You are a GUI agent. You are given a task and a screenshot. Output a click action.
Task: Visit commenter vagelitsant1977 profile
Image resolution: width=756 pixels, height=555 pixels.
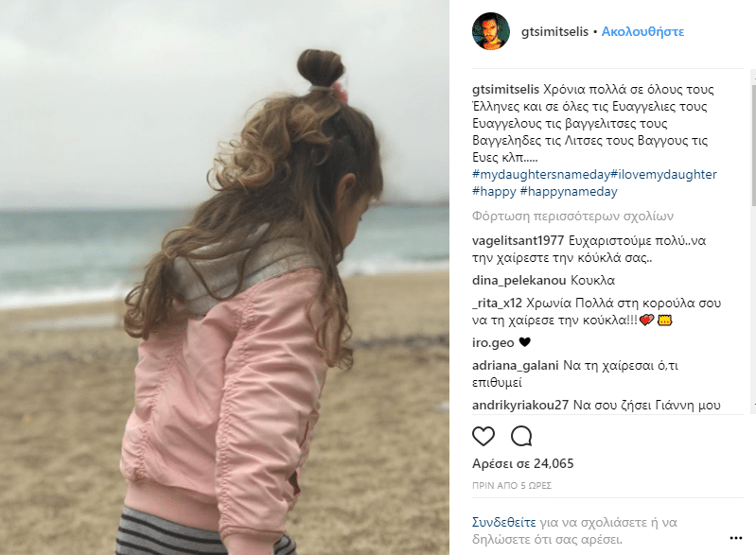pyautogui.click(x=518, y=241)
